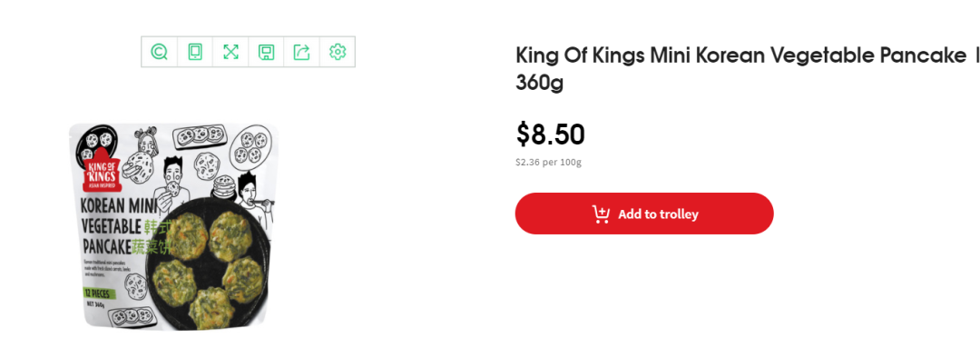The height and width of the screenshot is (358, 980).
Task: Click the product title King Of Kings Mini Korean Vegetable Pancake
Action: tap(740, 56)
